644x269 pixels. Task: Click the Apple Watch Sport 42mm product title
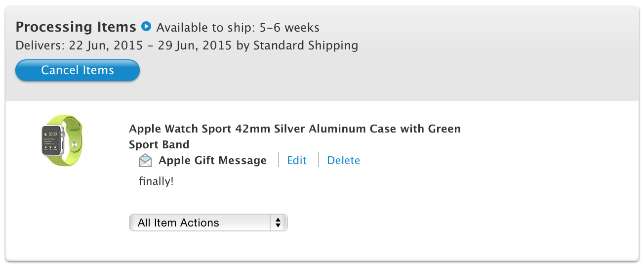tap(294, 129)
